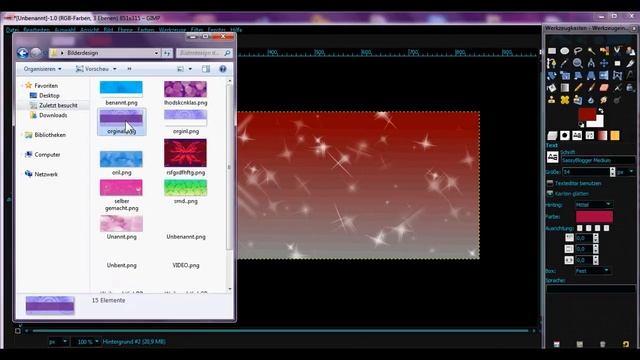Select the Scale tool
640x360 pixels.
tap(564, 76)
